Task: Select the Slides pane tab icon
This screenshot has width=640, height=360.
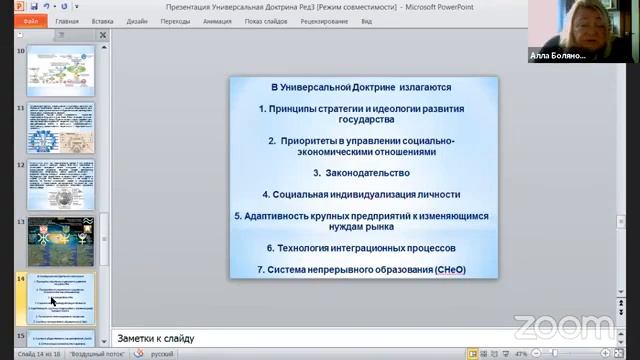Action: point(20,36)
